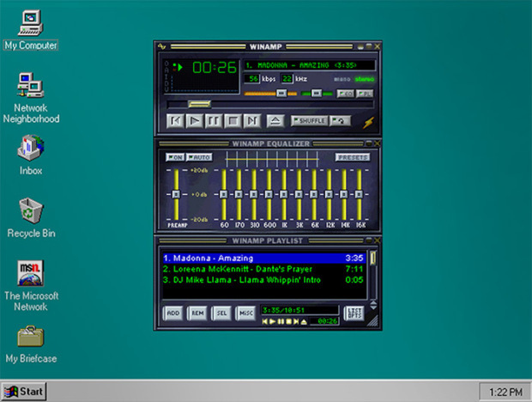The height and width of the screenshot is (402, 532).
Task: Click the equalizer PREAMP slider handle
Action: [x=176, y=195]
